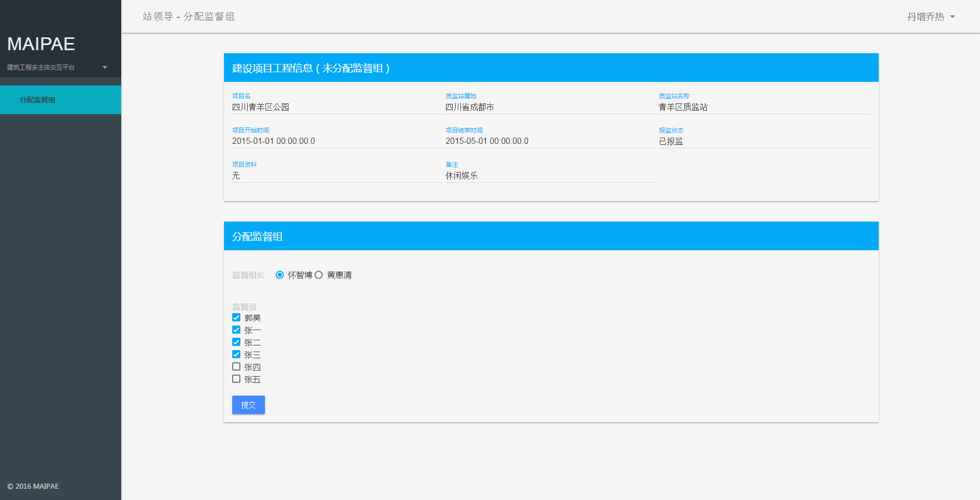This screenshot has width=980, height=500.
Task: Open the 丹增乔热 user menu
Action: coord(930,17)
